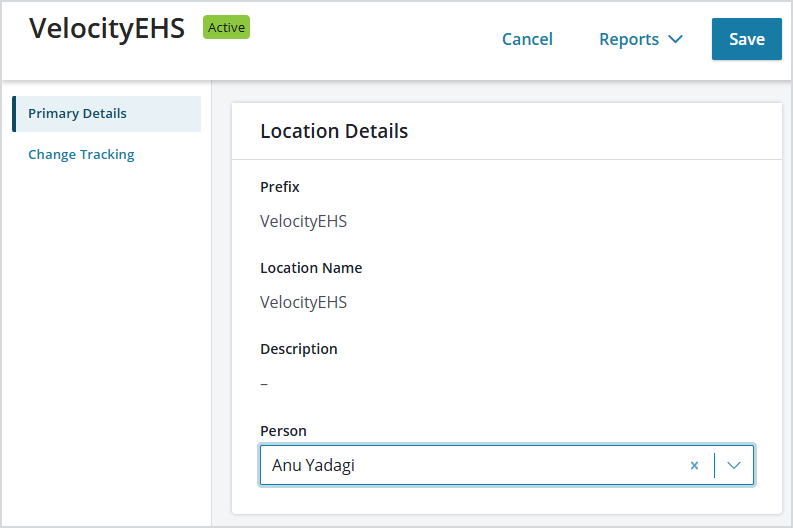The width and height of the screenshot is (793, 528).
Task: Expand the Person dropdown chevron
Action: click(x=734, y=465)
